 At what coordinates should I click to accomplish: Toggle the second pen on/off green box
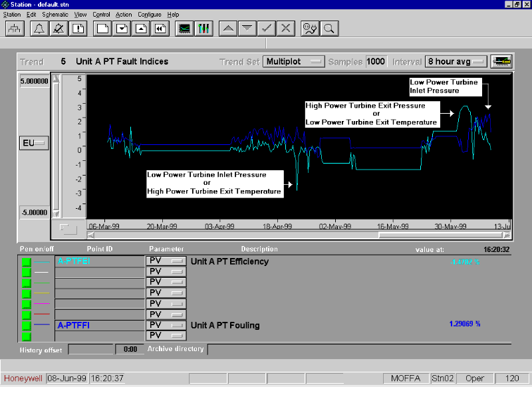pyautogui.click(x=27, y=272)
